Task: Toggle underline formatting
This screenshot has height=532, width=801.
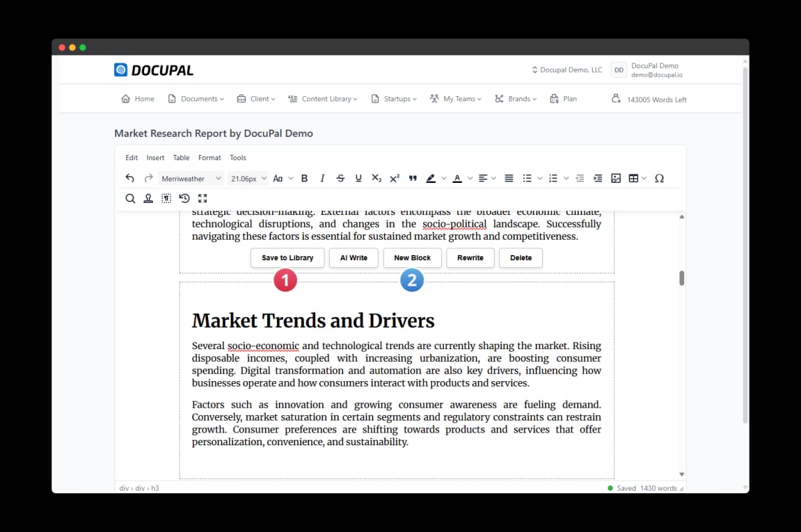Action: (x=358, y=178)
